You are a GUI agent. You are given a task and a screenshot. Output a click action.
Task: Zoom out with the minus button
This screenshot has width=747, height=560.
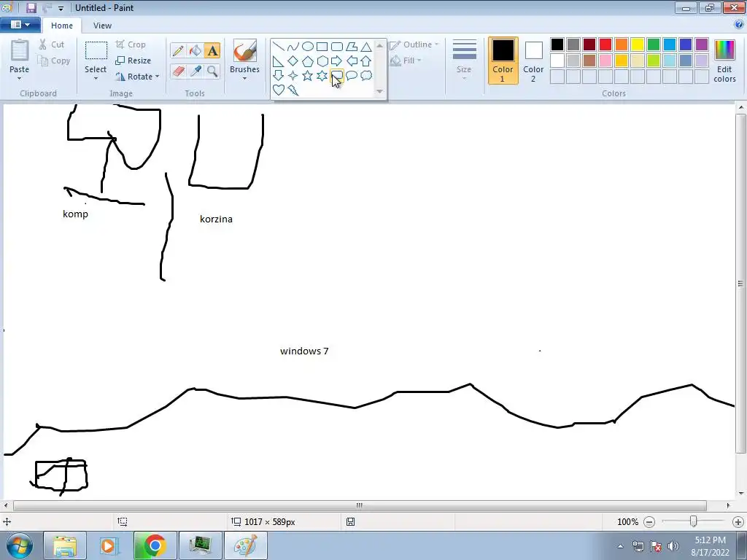(x=649, y=522)
